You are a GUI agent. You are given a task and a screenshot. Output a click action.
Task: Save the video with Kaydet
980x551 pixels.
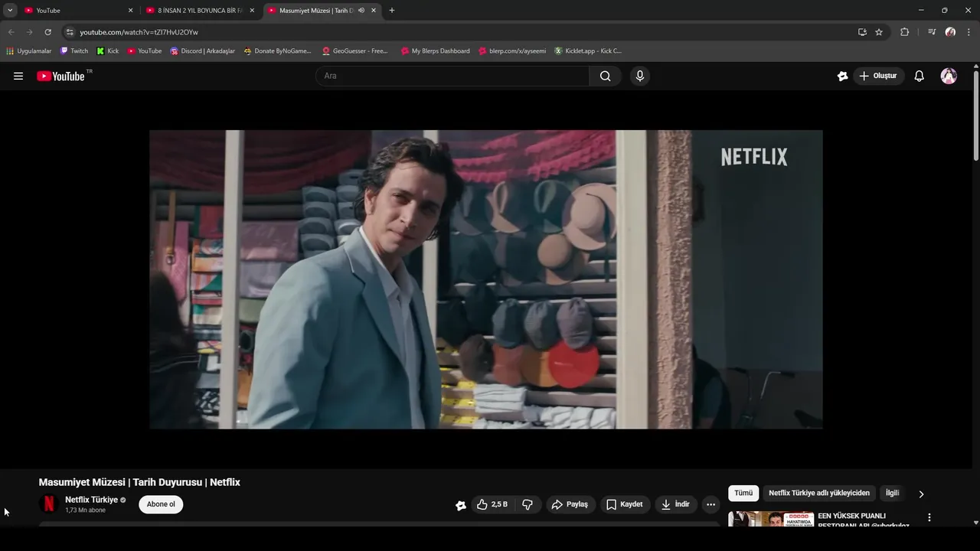click(x=625, y=504)
